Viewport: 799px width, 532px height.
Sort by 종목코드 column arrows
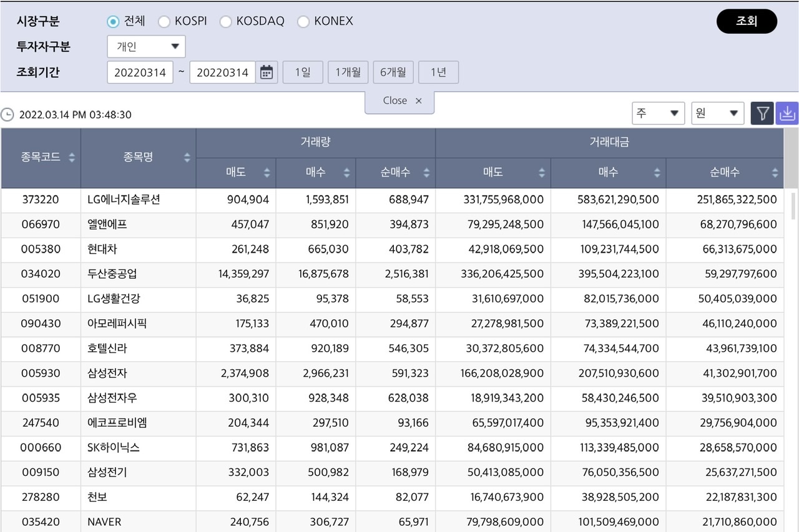click(72, 158)
